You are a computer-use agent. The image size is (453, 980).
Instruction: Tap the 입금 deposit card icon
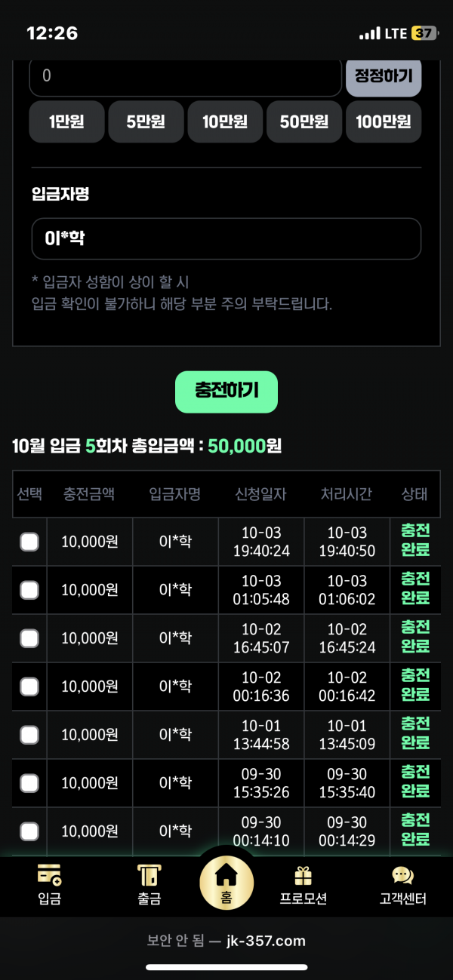pyautogui.click(x=50, y=876)
